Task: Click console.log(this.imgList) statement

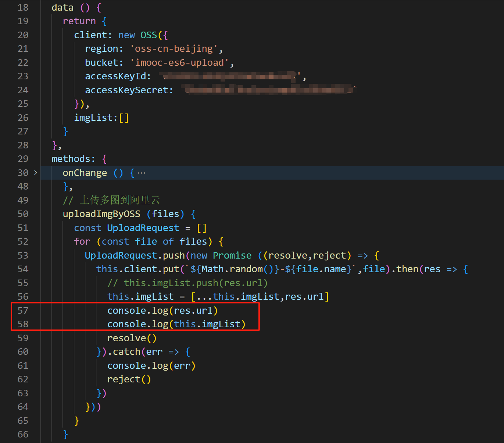Action: click(x=176, y=324)
